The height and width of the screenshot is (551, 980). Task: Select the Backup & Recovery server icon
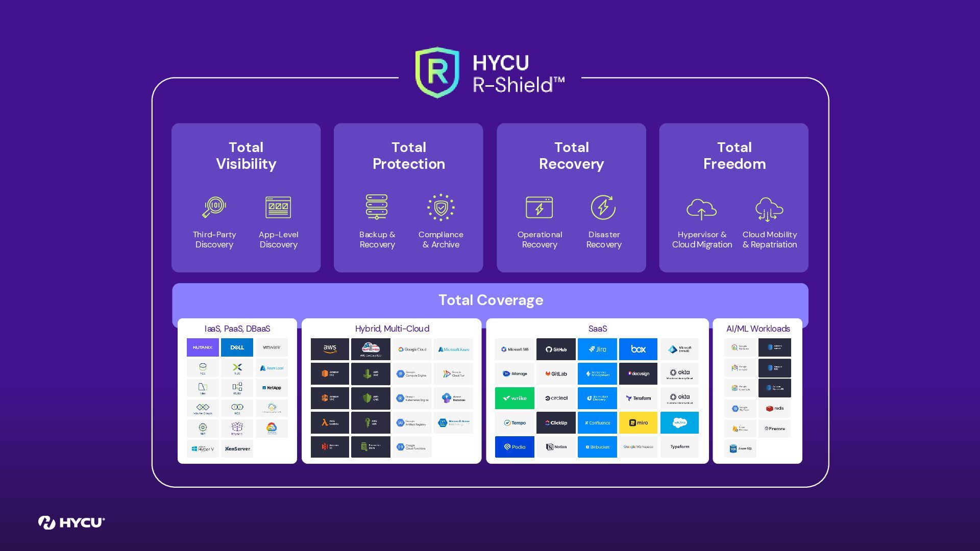377,207
